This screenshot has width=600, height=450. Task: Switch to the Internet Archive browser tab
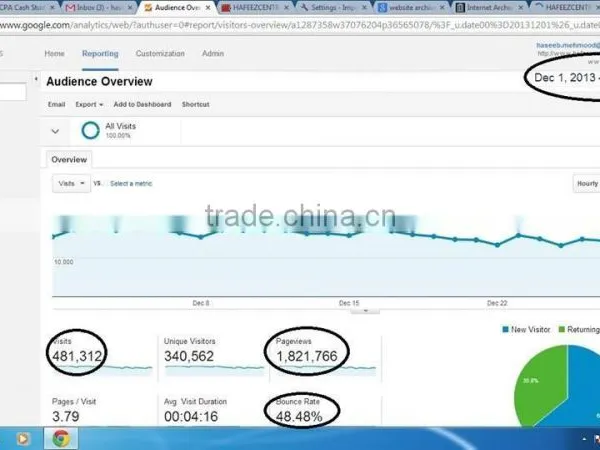point(490,7)
